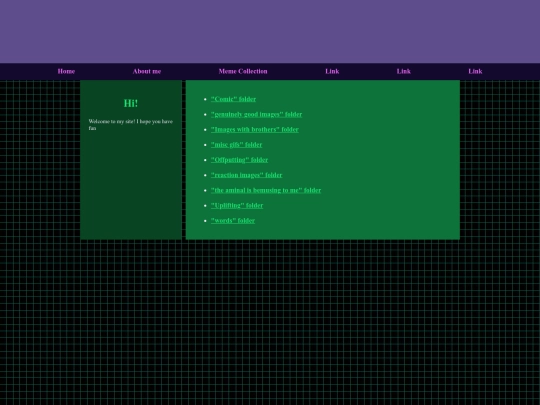Open the About me page
Image resolution: width=540 pixels, height=405 pixels.
click(x=147, y=71)
